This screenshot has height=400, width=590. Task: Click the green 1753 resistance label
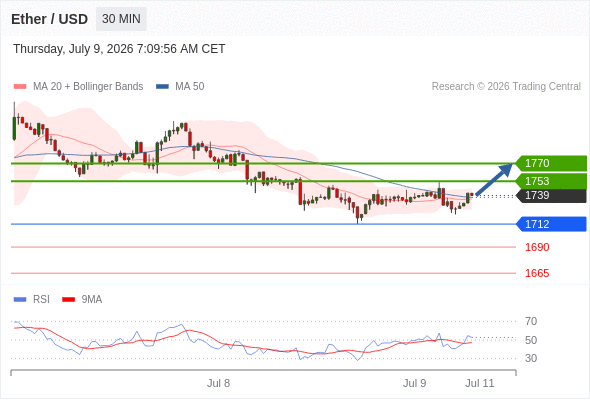[551, 181]
